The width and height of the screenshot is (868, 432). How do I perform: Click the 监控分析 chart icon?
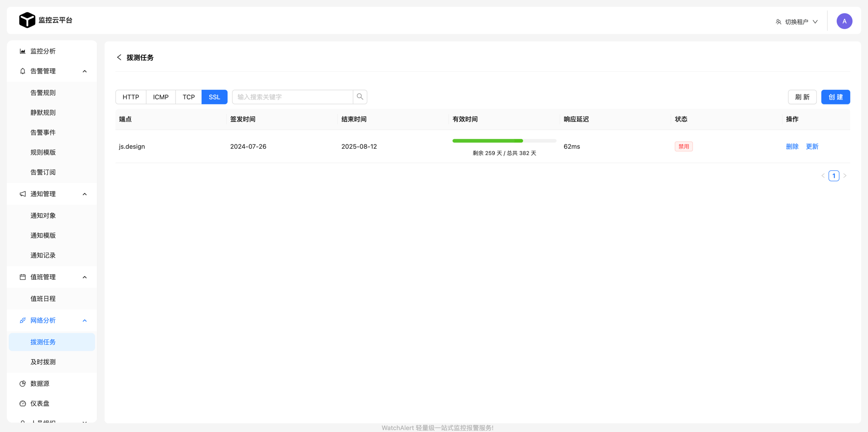pos(23,51)
